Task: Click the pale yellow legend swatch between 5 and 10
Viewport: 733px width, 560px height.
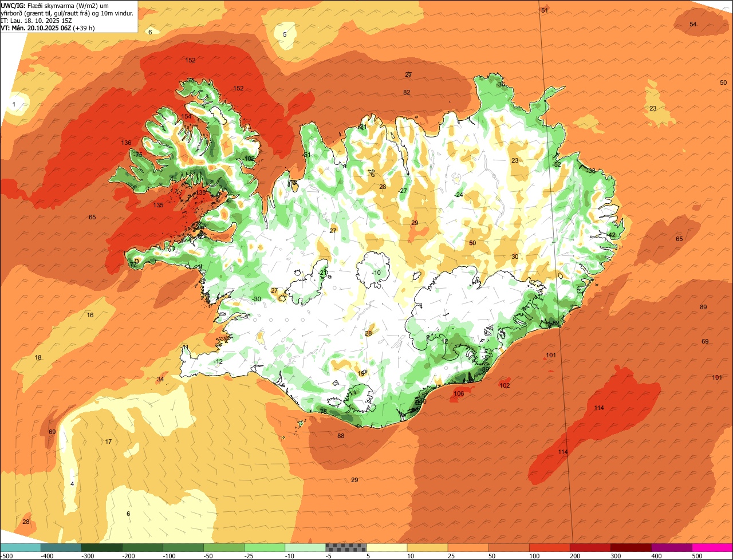Action: [387, 547]
